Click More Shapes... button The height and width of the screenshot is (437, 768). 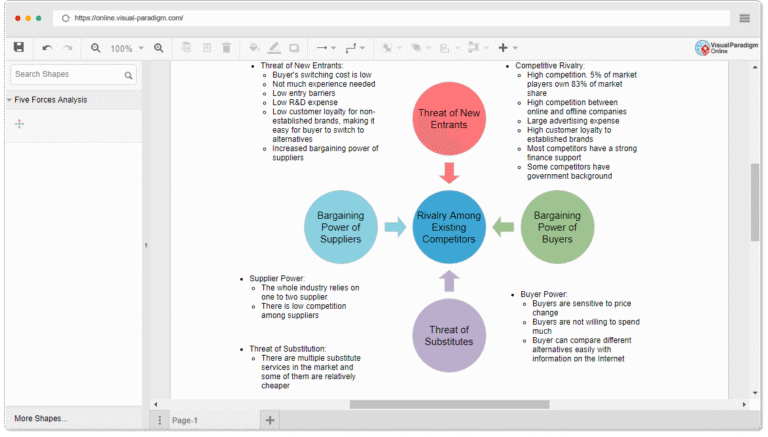tap(41, 418)
